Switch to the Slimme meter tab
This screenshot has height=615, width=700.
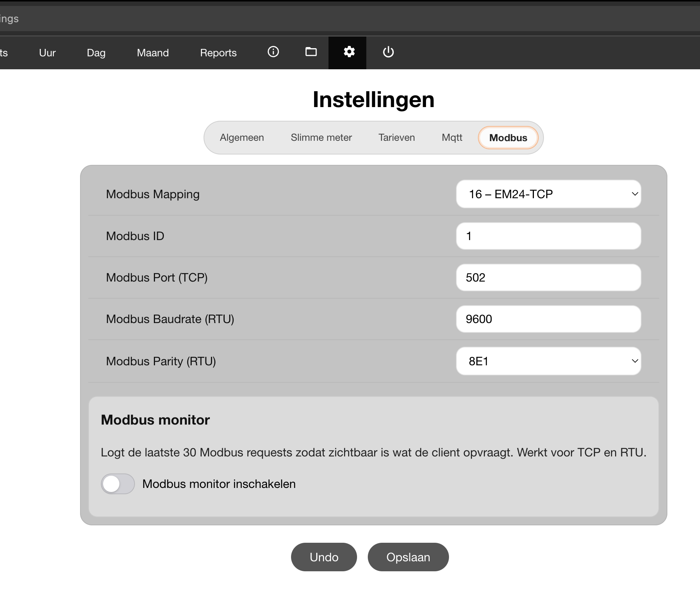[321, 138]
